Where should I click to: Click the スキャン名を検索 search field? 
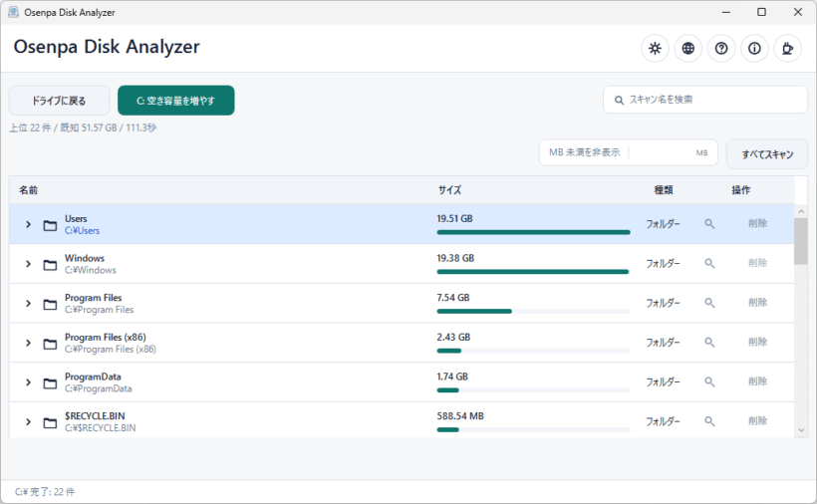coord(705,100)
